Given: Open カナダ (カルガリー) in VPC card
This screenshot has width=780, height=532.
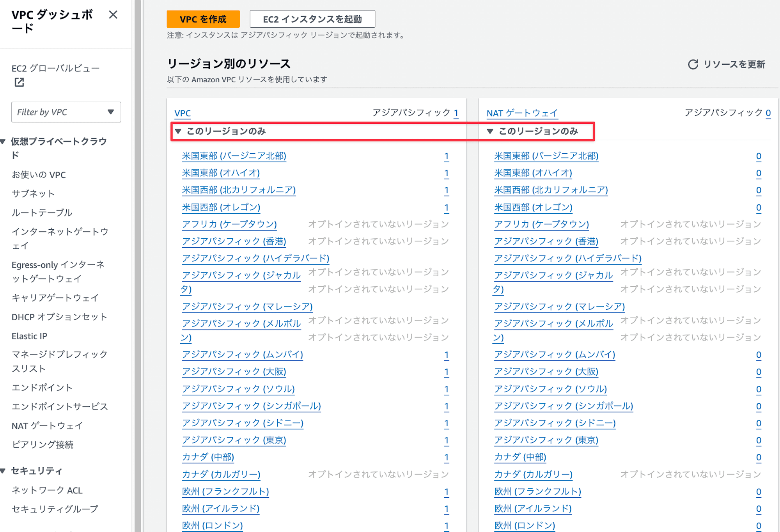Looking at the screenshot, I should 221,474.
